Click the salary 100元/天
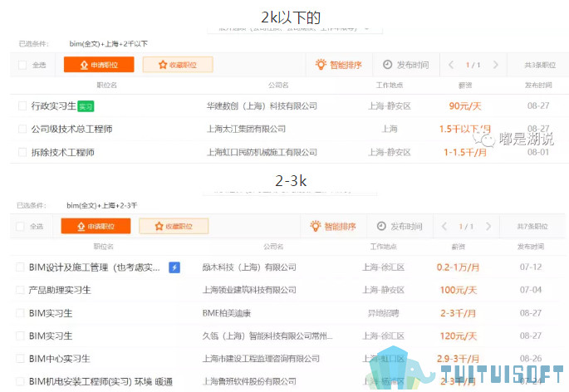Image resolution: width=569 pixels, height=392 pixels. 458,290
